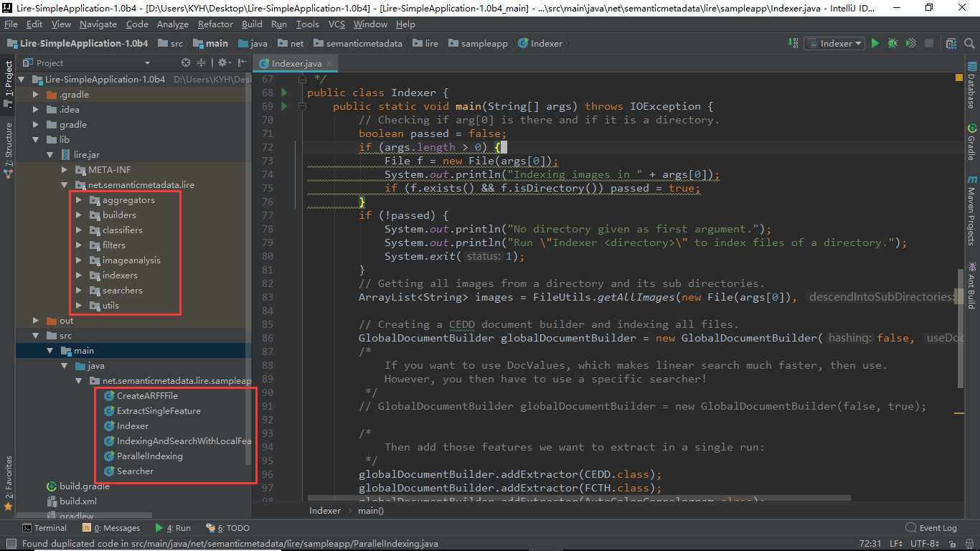Run the Indexer configuration
This screenshot has width=980, height=551.
pyautogui.click(x=875, y=43)
